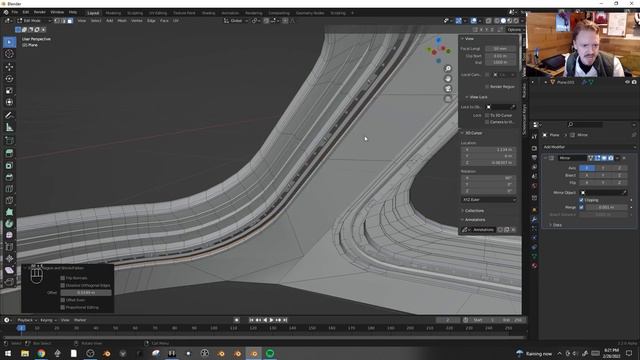Adjust the Offset value slider in operator panel

(86, 293)
